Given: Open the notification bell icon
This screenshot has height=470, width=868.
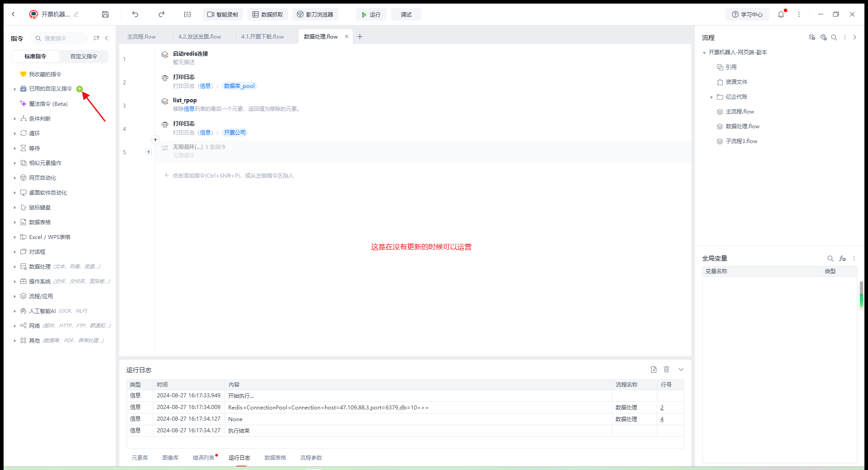Looking at the screenshot, I should point(781,14).
